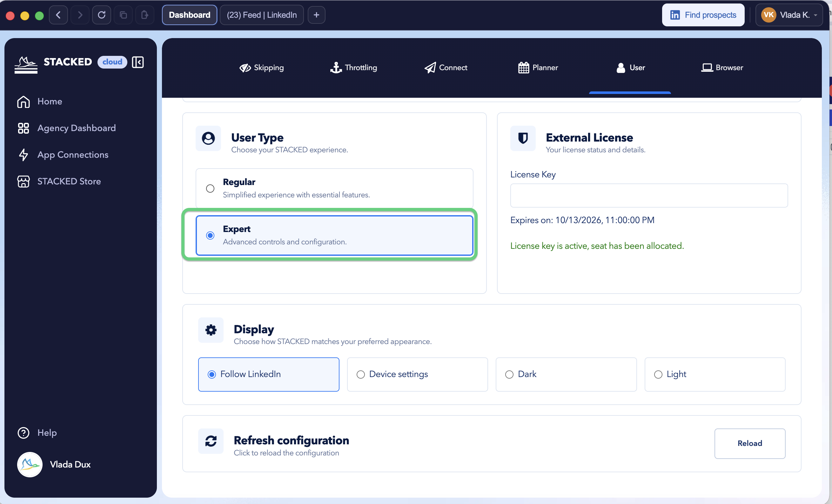Viewport: 832px width, 504px height.
Task: Click the License Key input field
Action: pos(649,196)
